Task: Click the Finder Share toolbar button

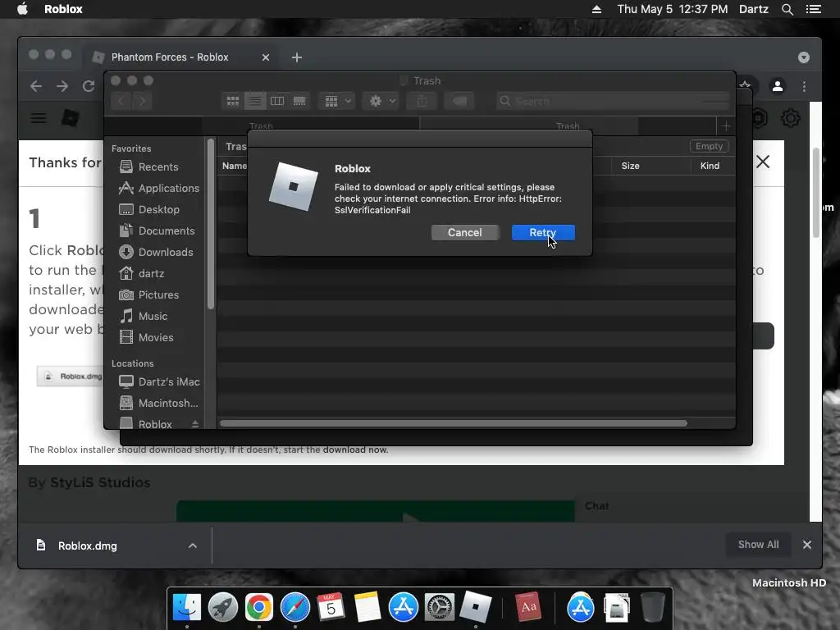Action: click(422, 101)
